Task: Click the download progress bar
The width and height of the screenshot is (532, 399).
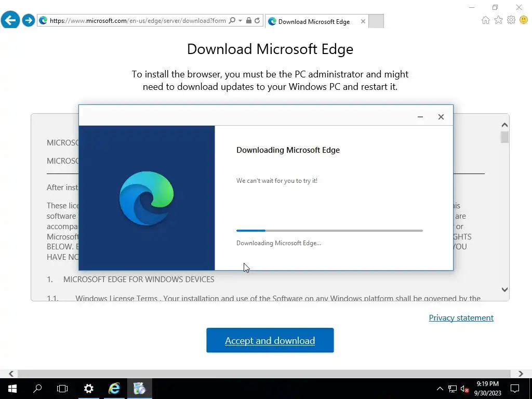Action: 329,231
